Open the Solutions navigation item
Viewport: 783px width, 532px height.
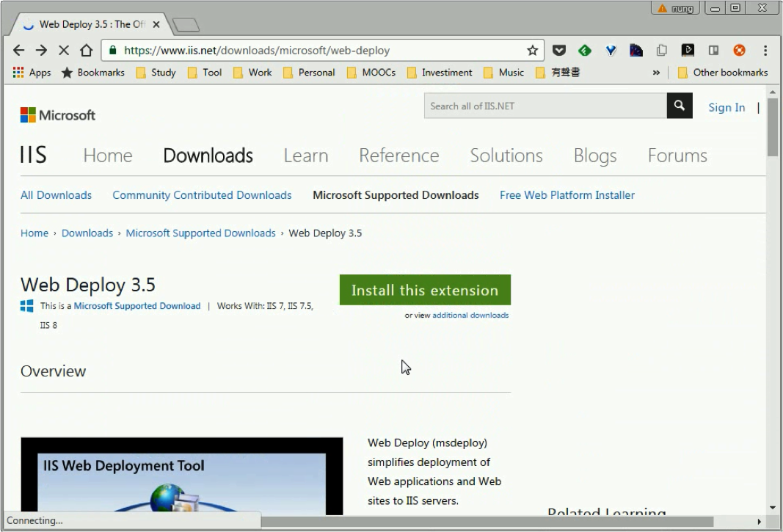click(x=506, y=156)
